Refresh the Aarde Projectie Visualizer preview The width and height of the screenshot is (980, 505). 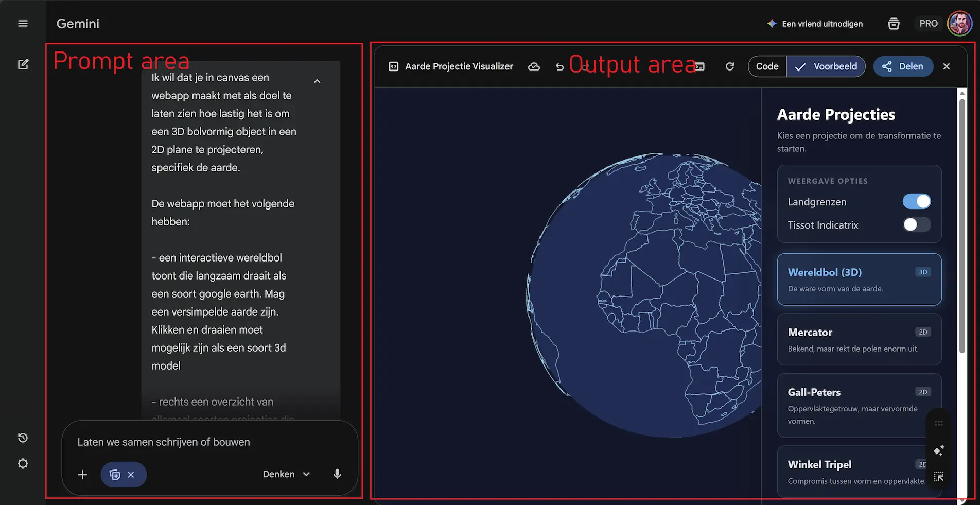730,66
